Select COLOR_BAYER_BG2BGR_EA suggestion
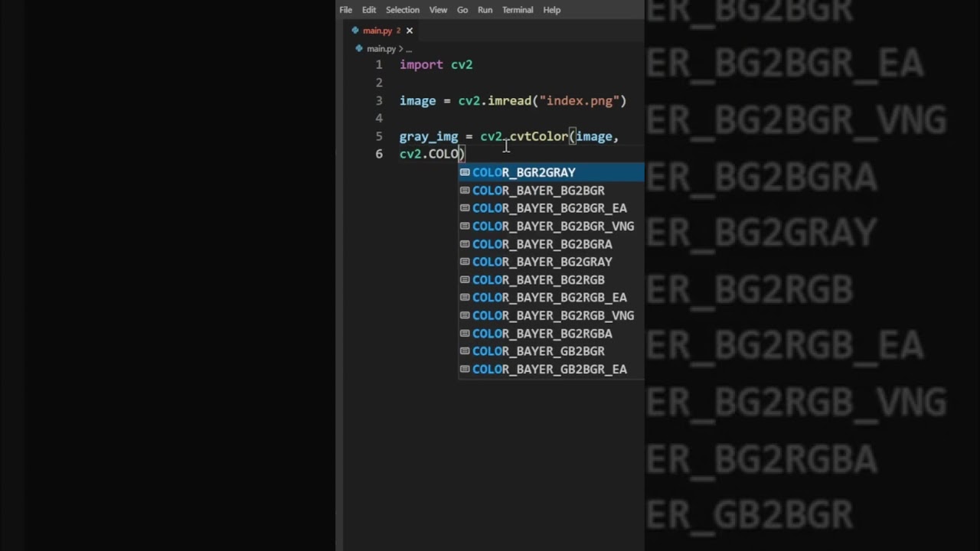The image size is (980, 551). [551, 208]
